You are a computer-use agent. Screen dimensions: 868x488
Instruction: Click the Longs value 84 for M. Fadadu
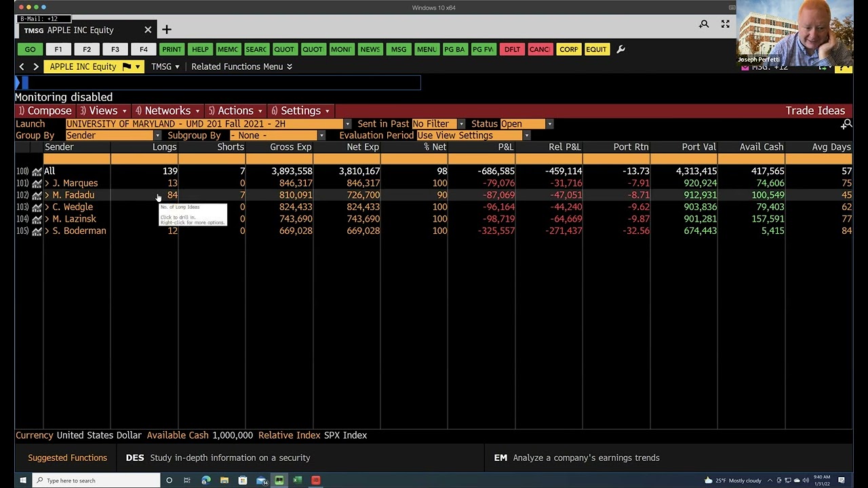coord(172,195)
